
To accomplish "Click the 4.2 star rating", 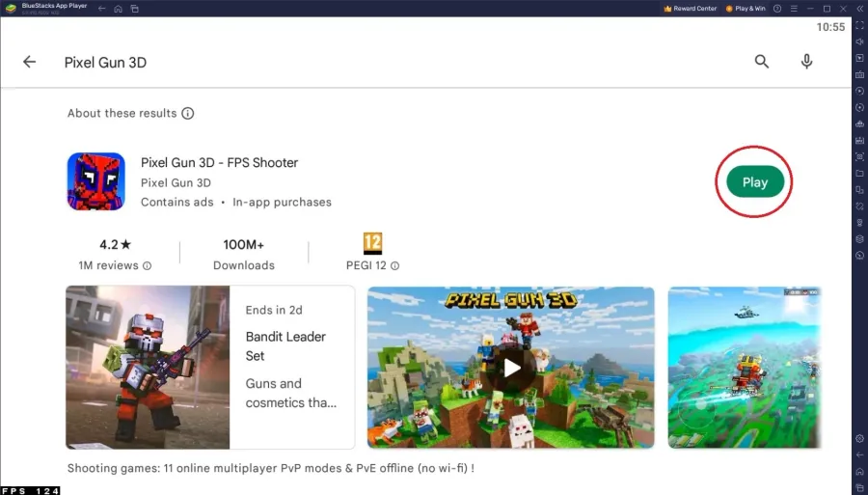I will click(115, 244).
